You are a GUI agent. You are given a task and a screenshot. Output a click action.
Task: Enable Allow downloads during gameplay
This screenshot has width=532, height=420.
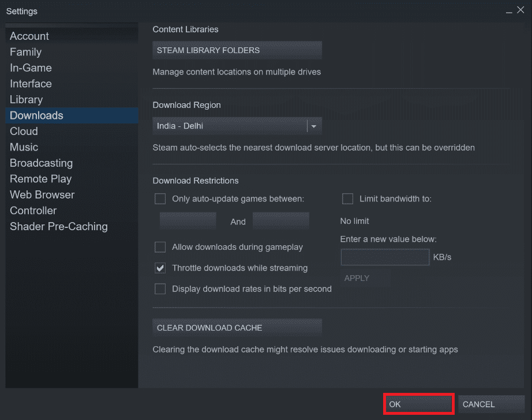point(160,247)
